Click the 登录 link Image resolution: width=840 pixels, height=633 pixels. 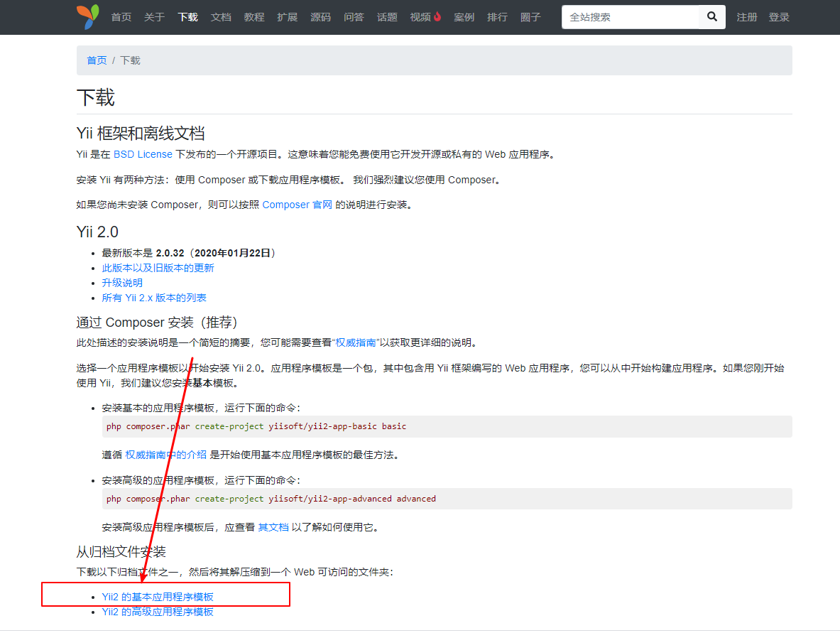pos(779,17)
